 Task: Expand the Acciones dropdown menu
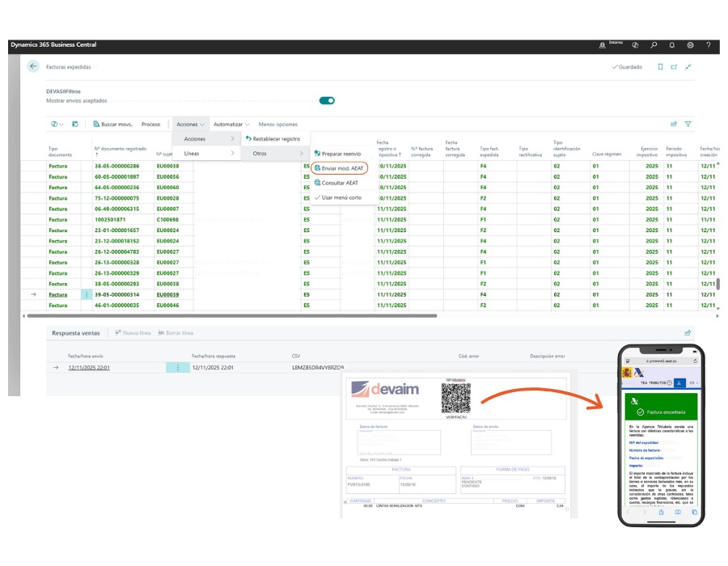click(x=190, y=125)
